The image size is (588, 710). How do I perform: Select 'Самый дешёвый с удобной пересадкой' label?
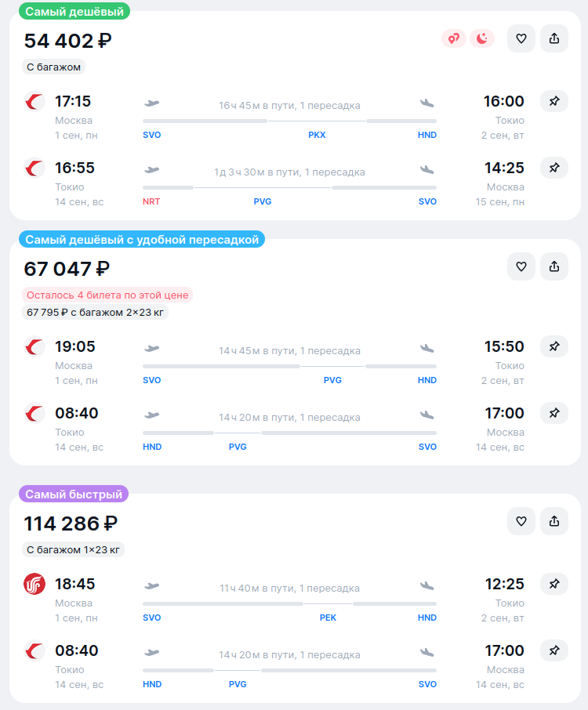click(x=142, y=240)
